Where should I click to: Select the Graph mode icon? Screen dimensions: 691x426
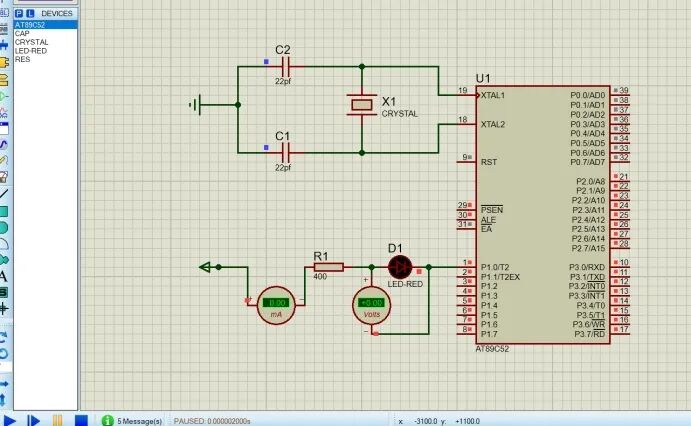point(4,112)
